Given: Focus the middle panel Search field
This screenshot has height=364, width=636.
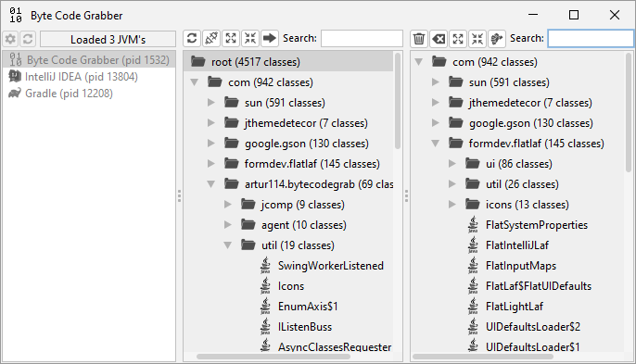Looking at the screenshot, I should coord(362,39).
